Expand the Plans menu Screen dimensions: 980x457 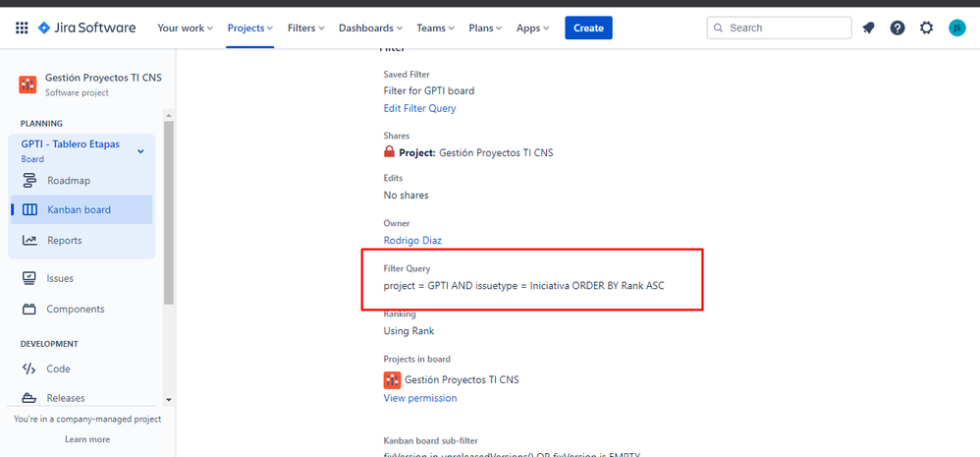pos(485,28)
